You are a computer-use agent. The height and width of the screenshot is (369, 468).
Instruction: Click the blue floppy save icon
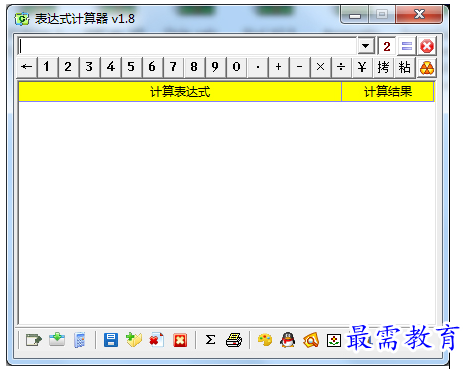tap(111, 340)
